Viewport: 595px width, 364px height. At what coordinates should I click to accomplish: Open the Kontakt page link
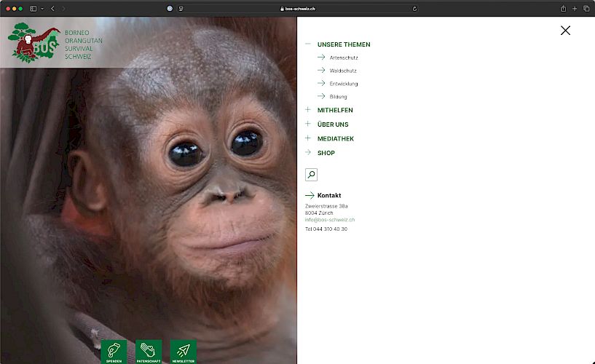328,195
